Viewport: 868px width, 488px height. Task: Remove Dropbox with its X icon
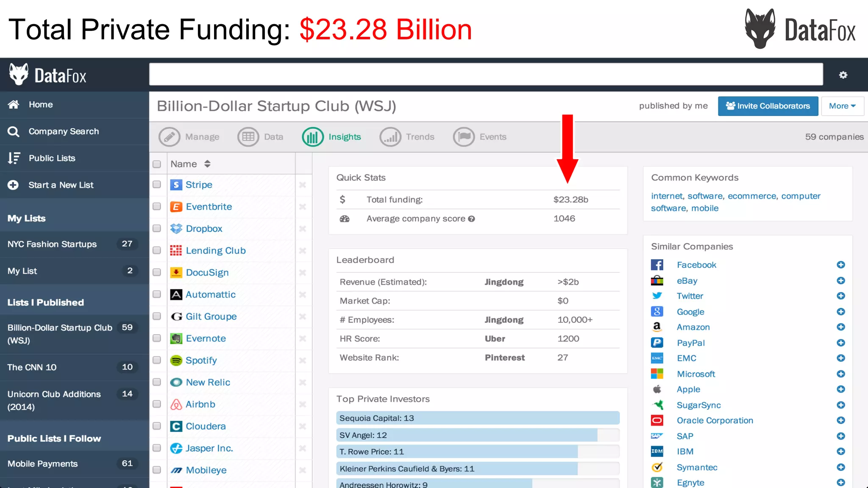303,229
